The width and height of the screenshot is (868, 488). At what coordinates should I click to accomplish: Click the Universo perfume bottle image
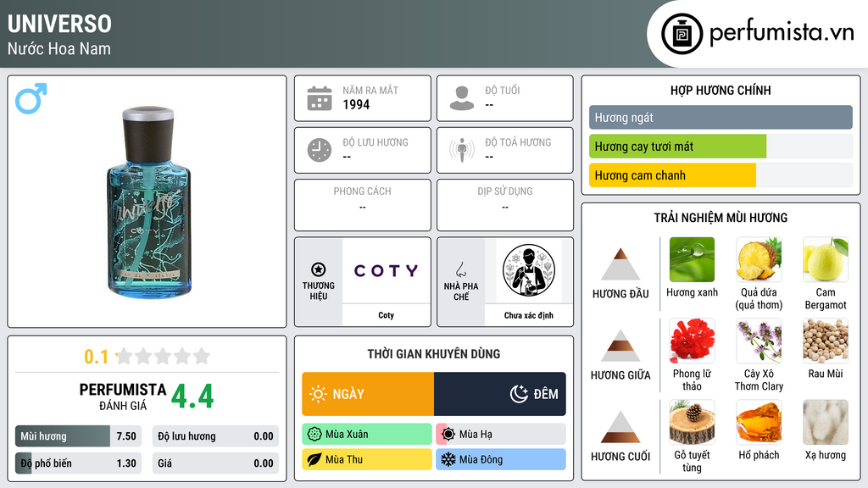147,202
